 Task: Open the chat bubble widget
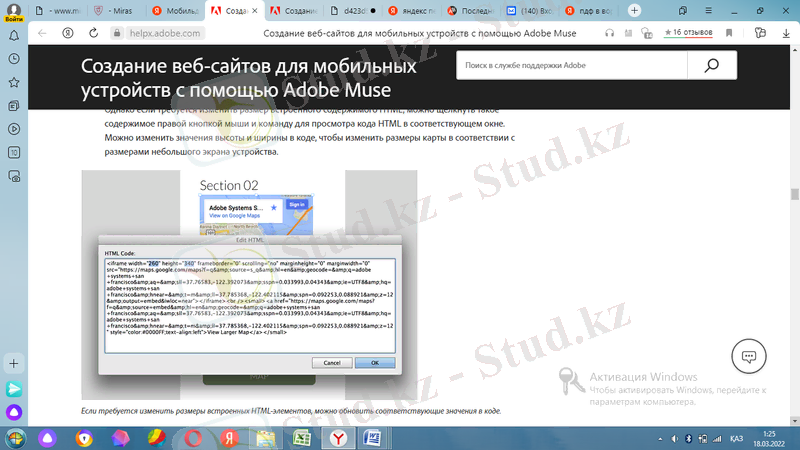click(x=747, y=355)
